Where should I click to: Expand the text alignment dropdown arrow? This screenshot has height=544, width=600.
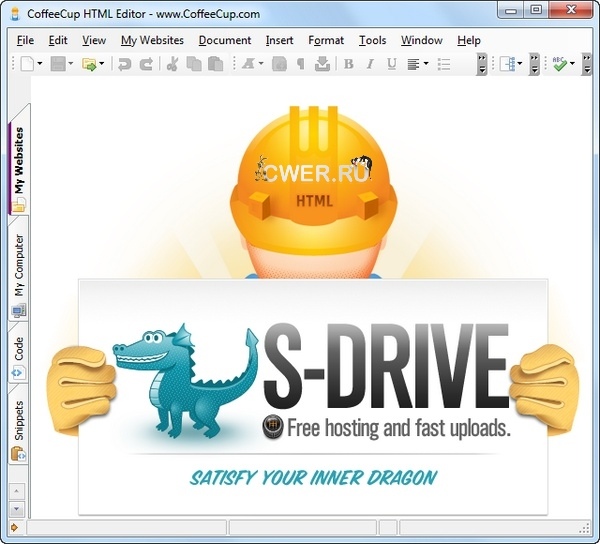[426, 64]
